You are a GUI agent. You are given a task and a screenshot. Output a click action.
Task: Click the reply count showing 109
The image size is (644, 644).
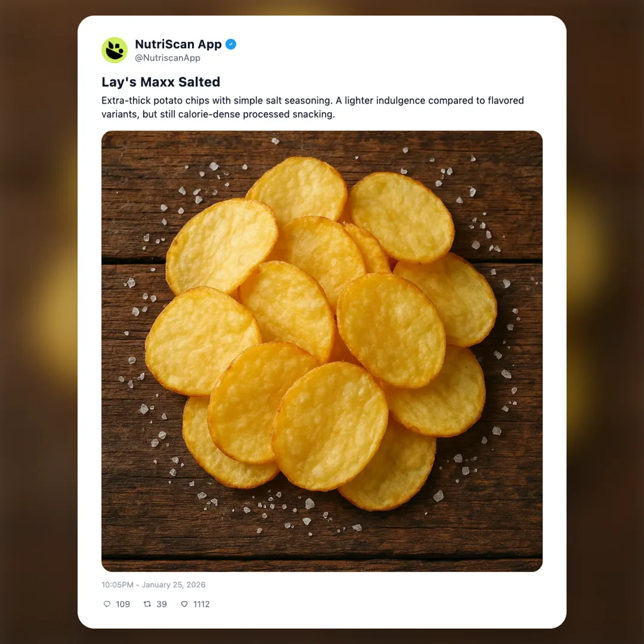point(123,604)
